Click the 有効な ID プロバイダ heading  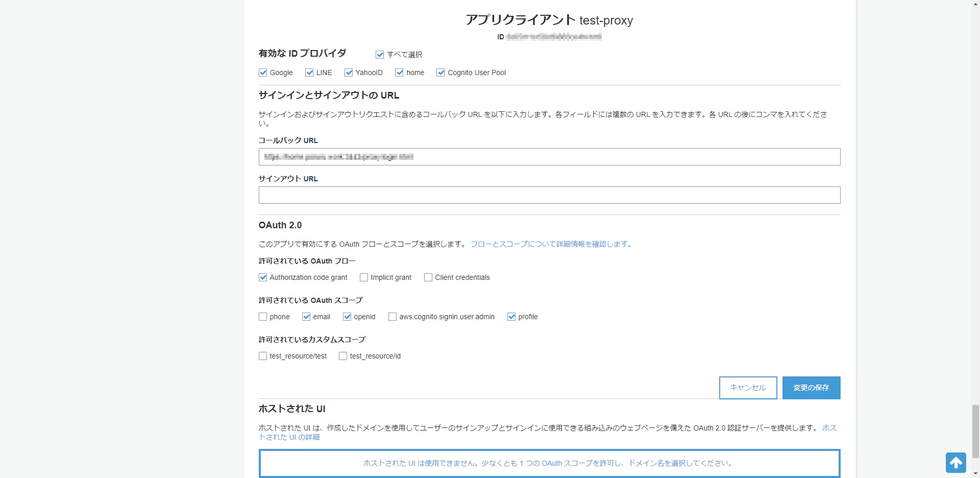pos(302,53)
